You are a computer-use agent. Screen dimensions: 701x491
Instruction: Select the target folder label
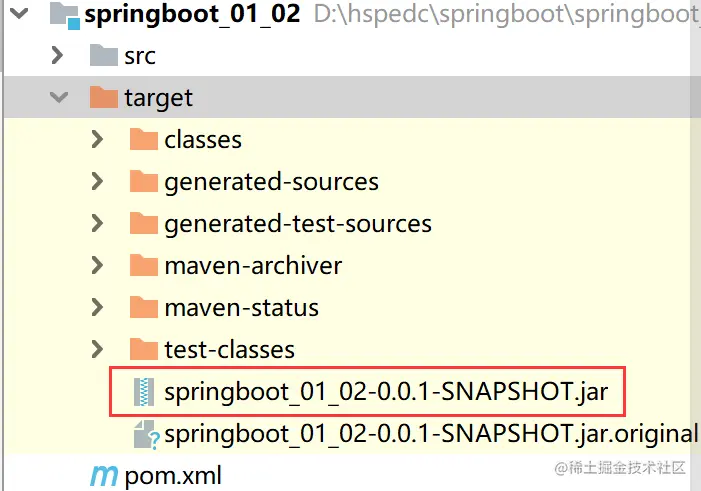pyautogui.click(x=158, y=98)
